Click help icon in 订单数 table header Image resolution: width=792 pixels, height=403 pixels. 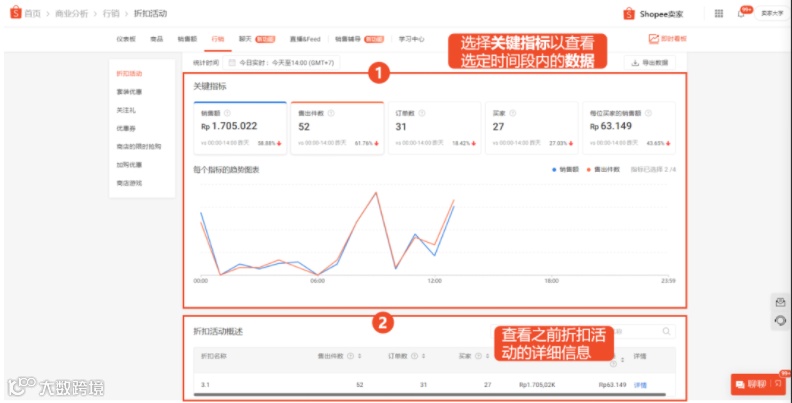pyautogui.click(x=414, y=356)
